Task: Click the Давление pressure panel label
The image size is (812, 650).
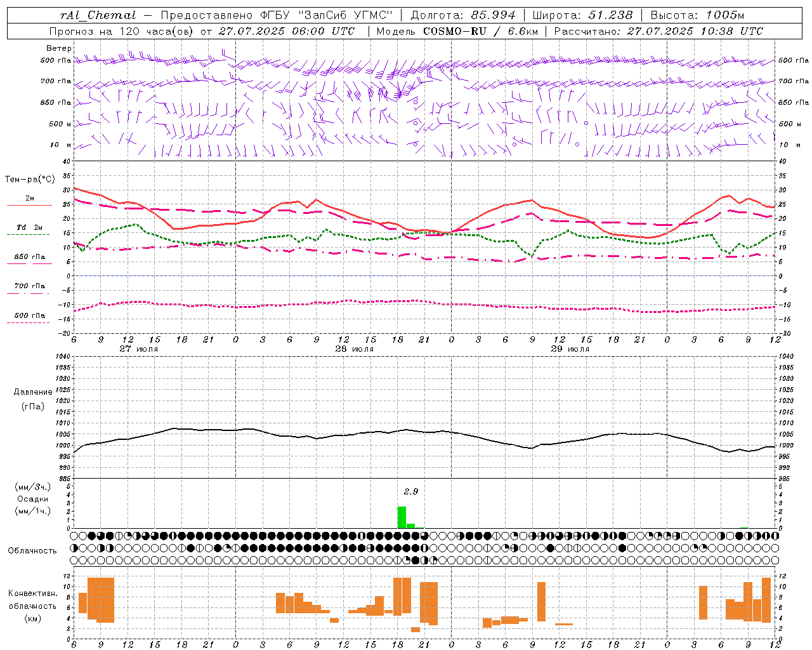Action: point(33,392)
